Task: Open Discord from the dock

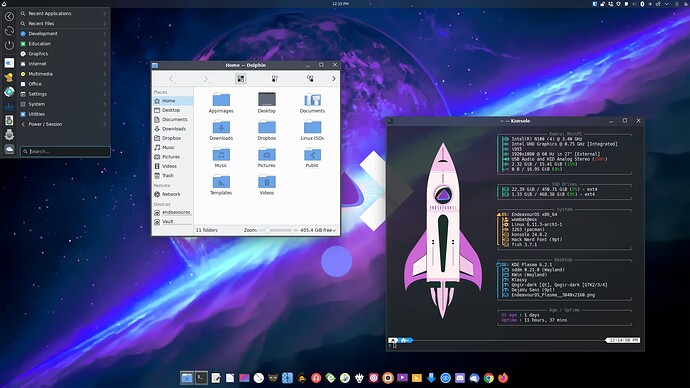Action: [460, 378]
